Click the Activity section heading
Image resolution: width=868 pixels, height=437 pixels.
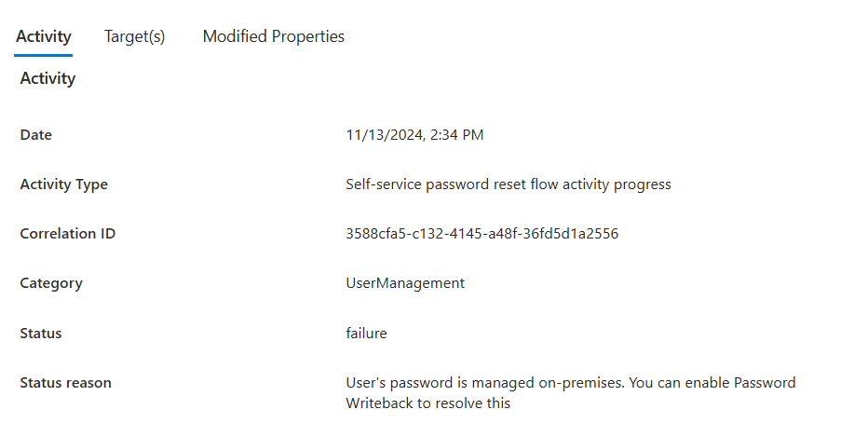pyautogui.click(x=47, y=78)
